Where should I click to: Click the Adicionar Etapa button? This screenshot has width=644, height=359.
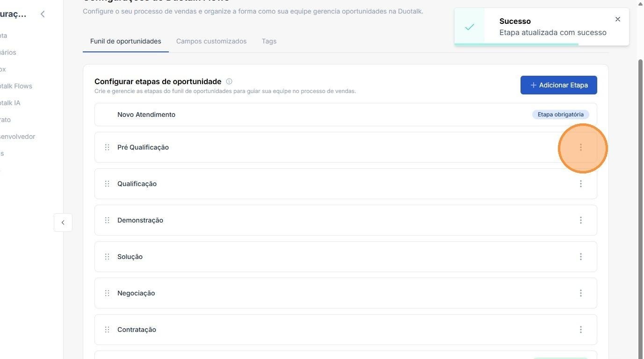pos(559,85)
